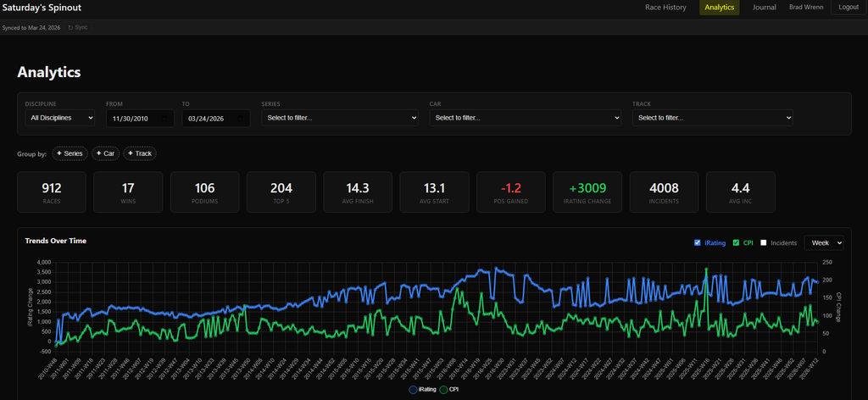Open the From date calendar picker icon

[166, 118]
